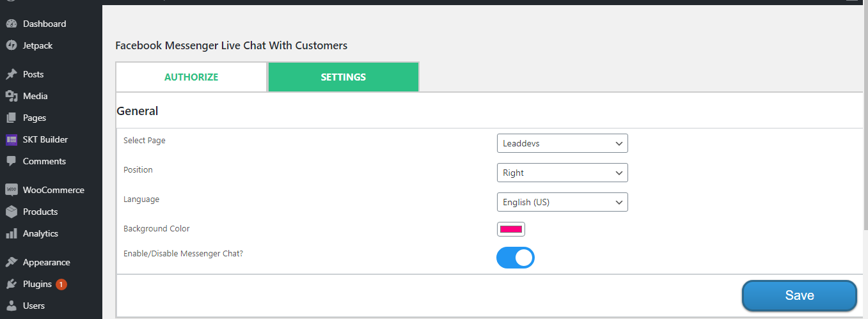
Task: Toggle the Enable/Disable Messenger Chat switch
Action: pos(516,258)
